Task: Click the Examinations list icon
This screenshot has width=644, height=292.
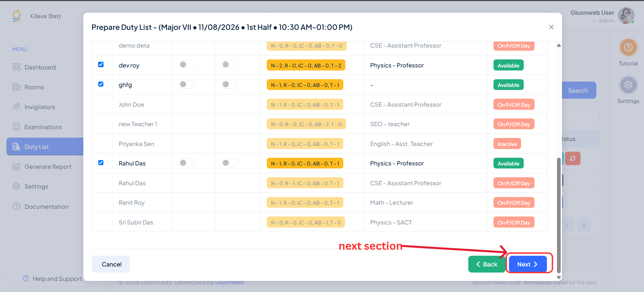Action: pos(16,127)
